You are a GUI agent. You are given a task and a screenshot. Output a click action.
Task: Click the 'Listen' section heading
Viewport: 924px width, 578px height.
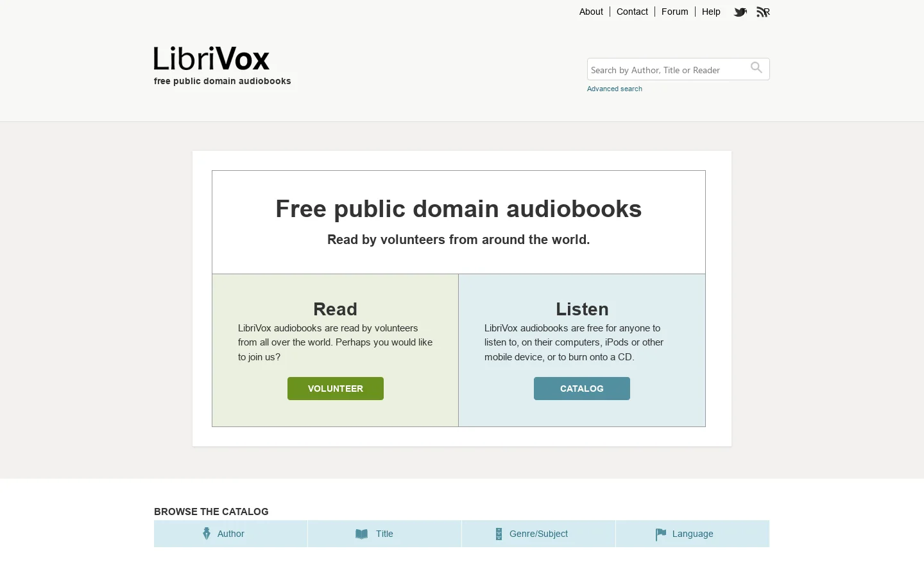582,309
